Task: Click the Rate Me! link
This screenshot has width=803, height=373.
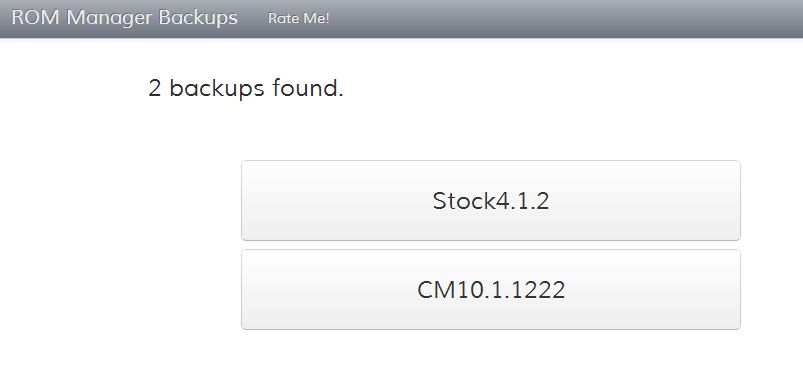Action: tap(299, 18)
